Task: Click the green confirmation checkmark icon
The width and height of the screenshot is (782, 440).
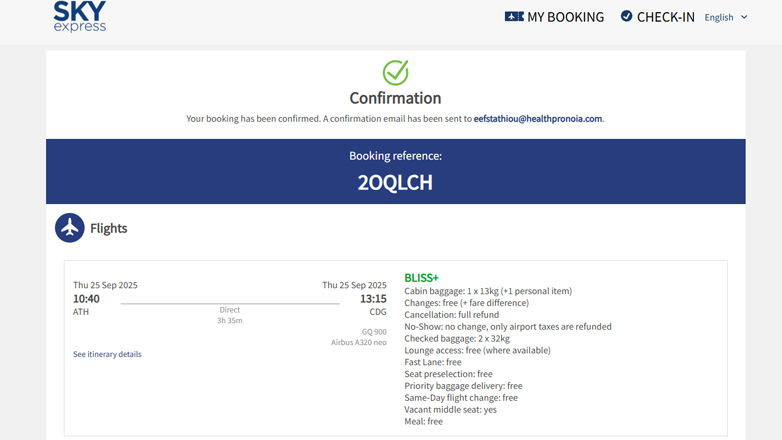Action: click(x=395, y=72)
